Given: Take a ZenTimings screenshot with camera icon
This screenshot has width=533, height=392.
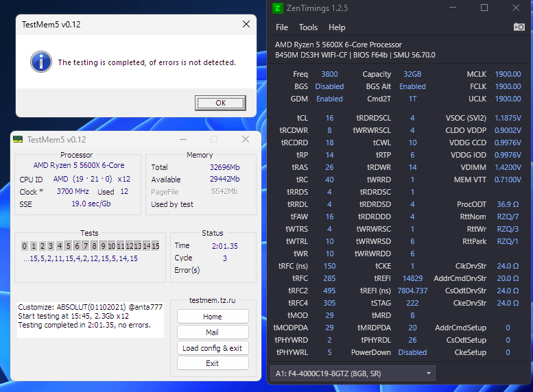Looking at the screenshot, I should pos(519,27).
